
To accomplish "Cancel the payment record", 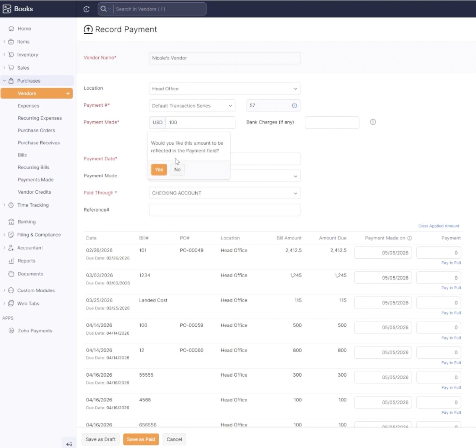I will tap(174, 439).
